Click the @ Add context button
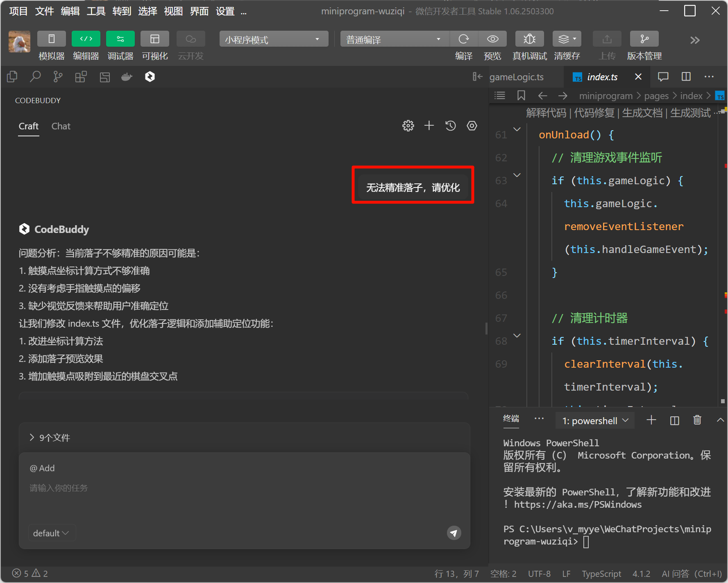Screen dimensions: 728x583 [42, 468]
